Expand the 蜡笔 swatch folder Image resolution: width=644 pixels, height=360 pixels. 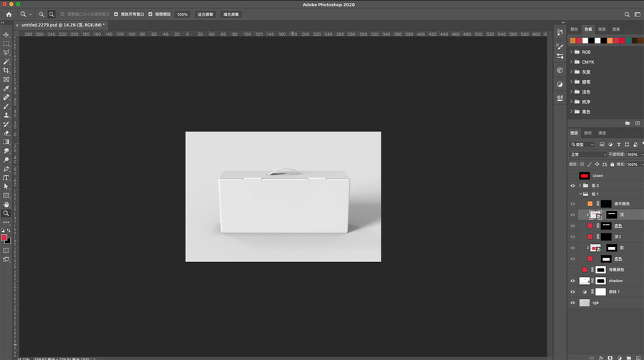(571, 82)
